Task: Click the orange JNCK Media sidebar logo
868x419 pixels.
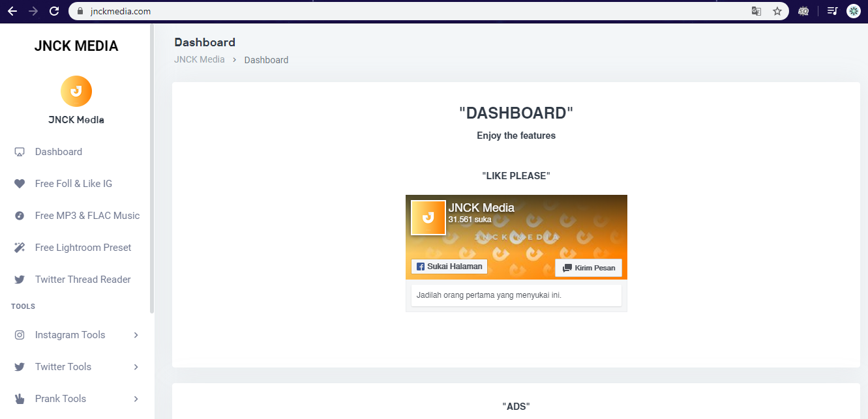Action: (76, 91)
